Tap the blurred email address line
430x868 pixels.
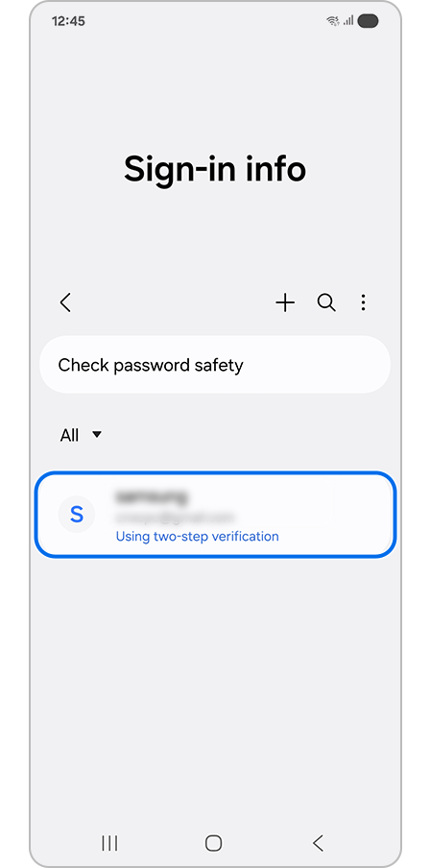coord(175,518)
